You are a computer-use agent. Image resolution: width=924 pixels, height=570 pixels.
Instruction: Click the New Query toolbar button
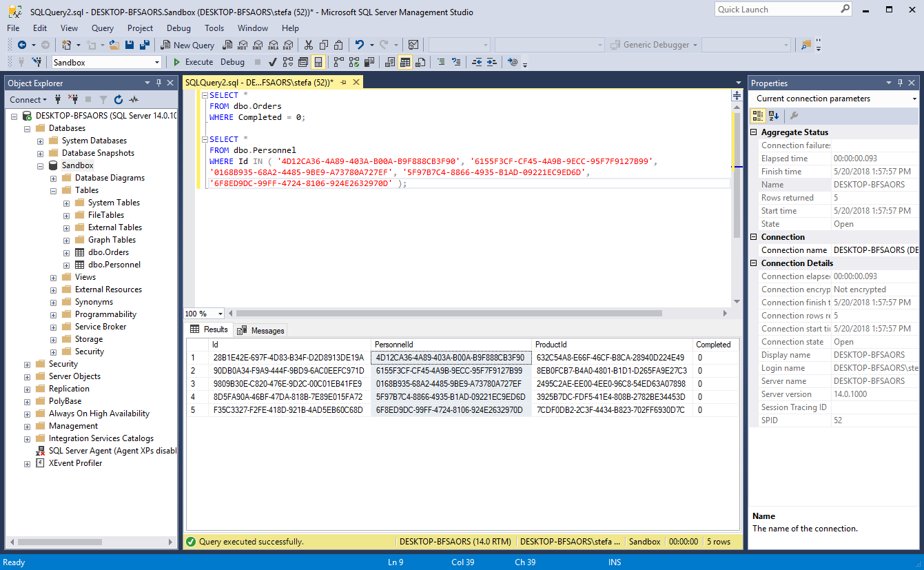pyautogui.click(x=187, y=45)
